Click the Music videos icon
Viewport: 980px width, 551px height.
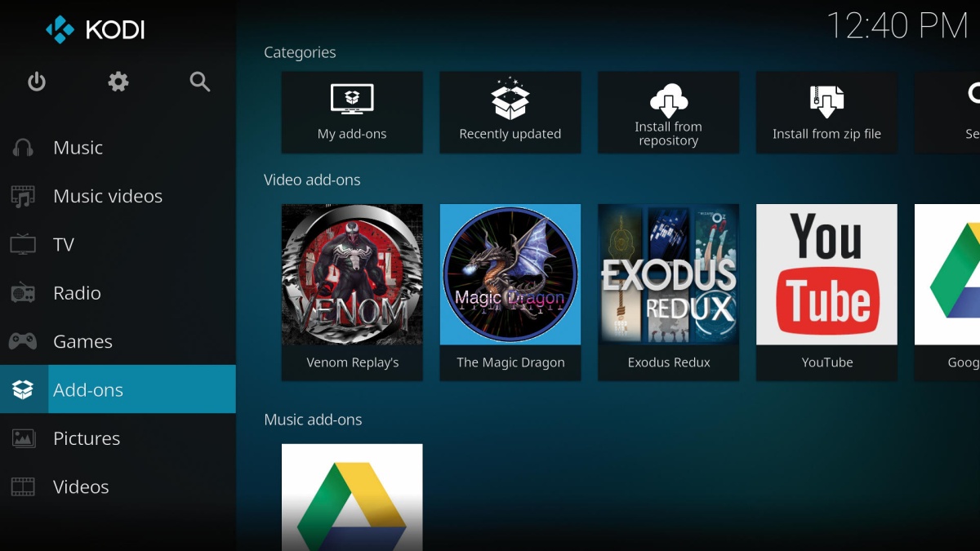[x=23, y=196]
